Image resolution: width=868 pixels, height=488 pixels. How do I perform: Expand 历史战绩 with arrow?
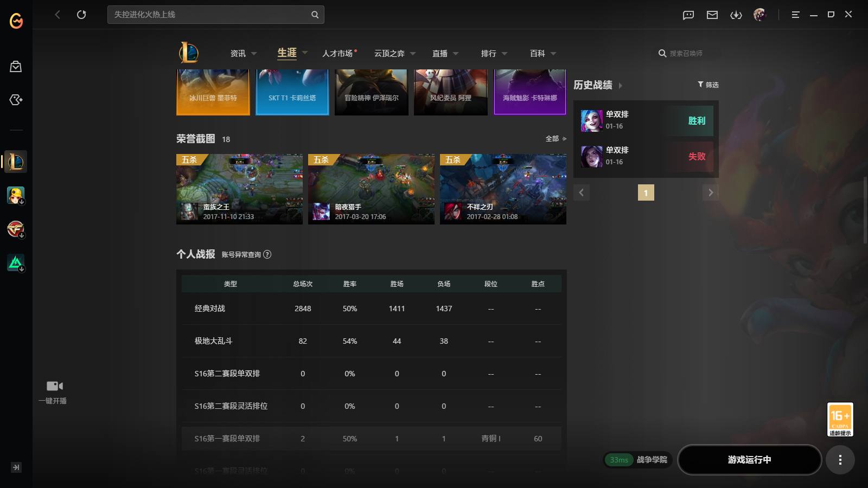click(621, 86)
